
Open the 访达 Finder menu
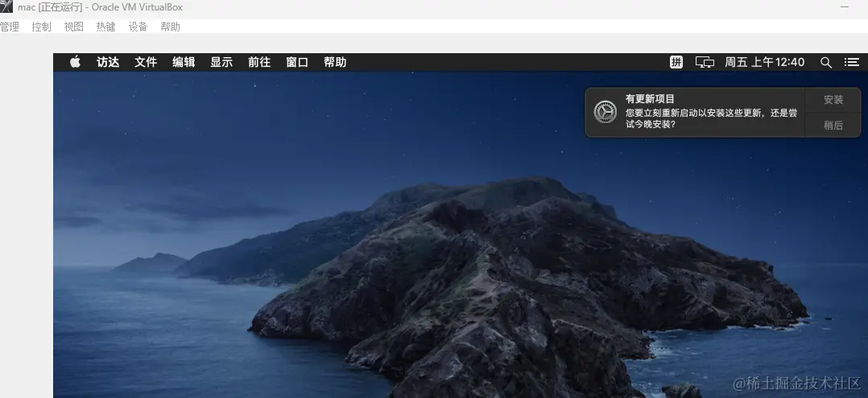pos(108,63)
